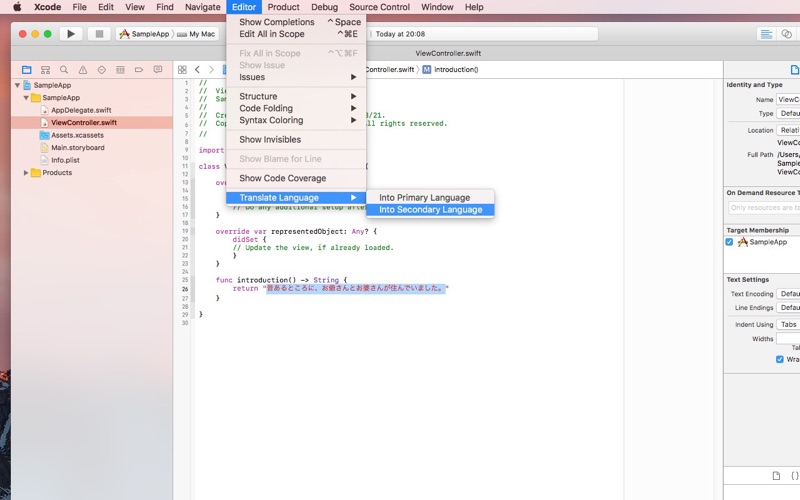Open the Breakpoint navigator icon
This screenshot has width=800, height=500.
(139, 70)
